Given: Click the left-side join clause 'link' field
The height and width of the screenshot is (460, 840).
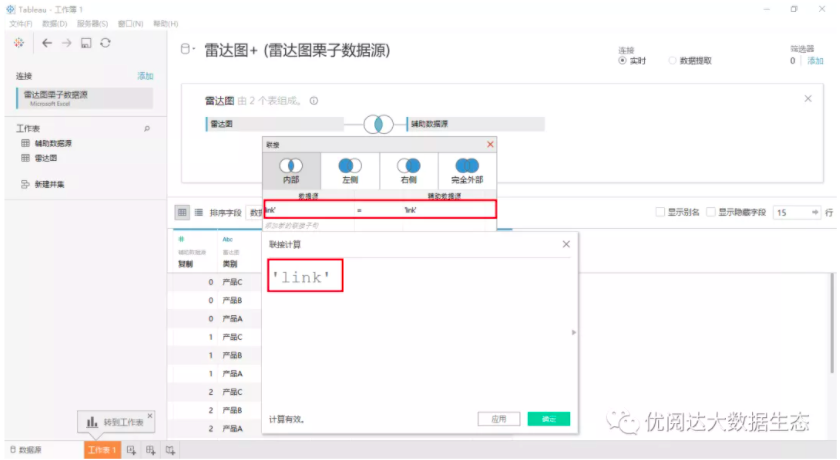Looking at the screenshot, I should coord(309,209).
